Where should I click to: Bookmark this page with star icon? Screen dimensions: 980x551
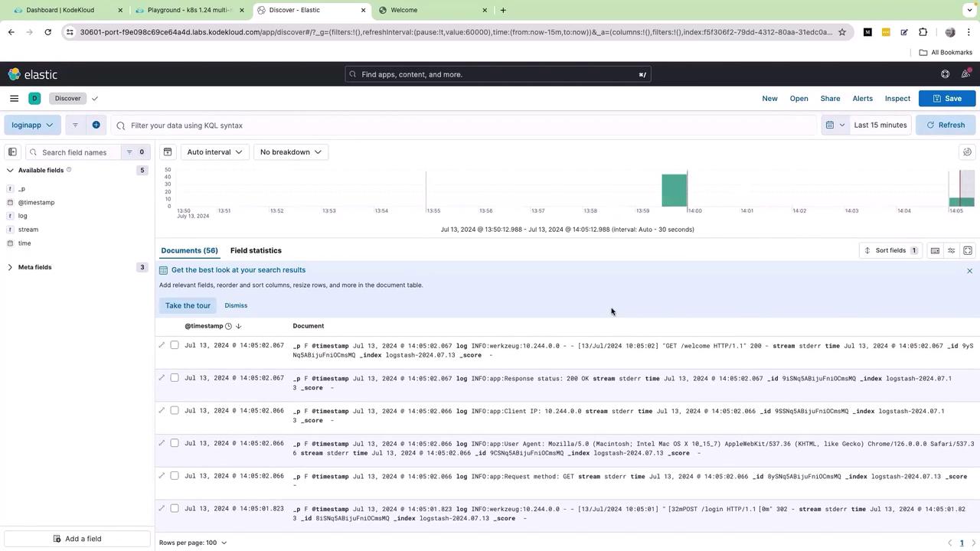[842, 32]
